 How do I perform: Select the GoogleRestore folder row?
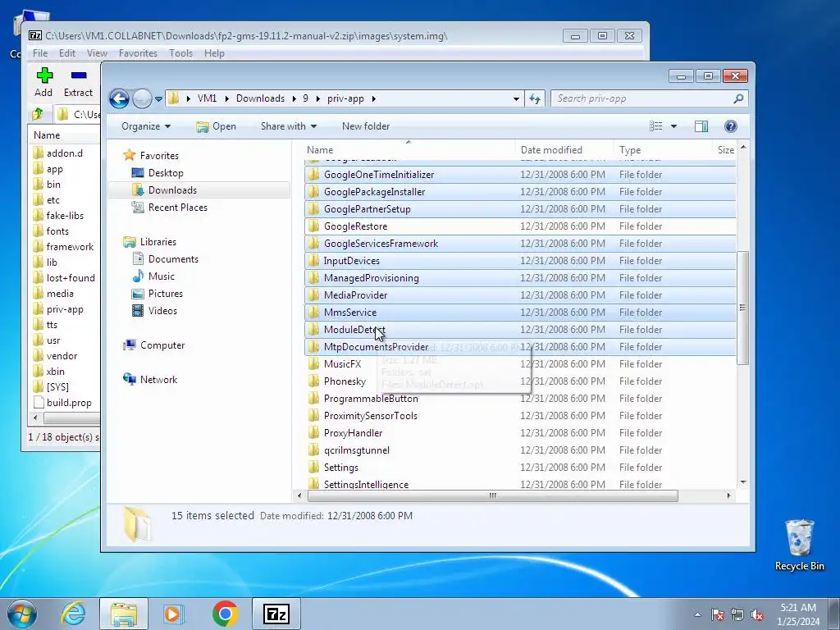click(x=520, y=226)
